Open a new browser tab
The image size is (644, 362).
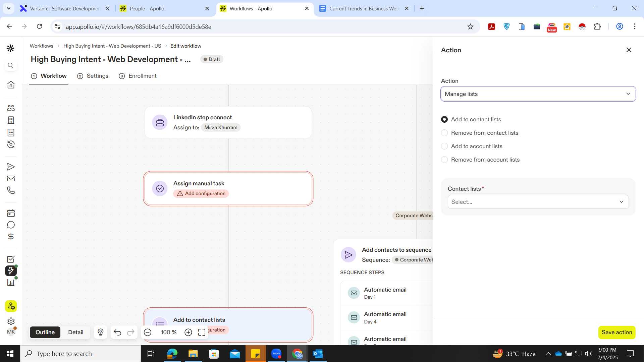[x=422, y=8]
